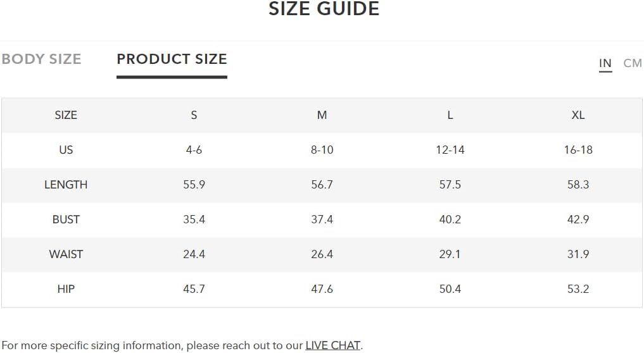Screen dimensions: 644x353
Task: Toggle units to IN
Action: click(x=605, y=63)
